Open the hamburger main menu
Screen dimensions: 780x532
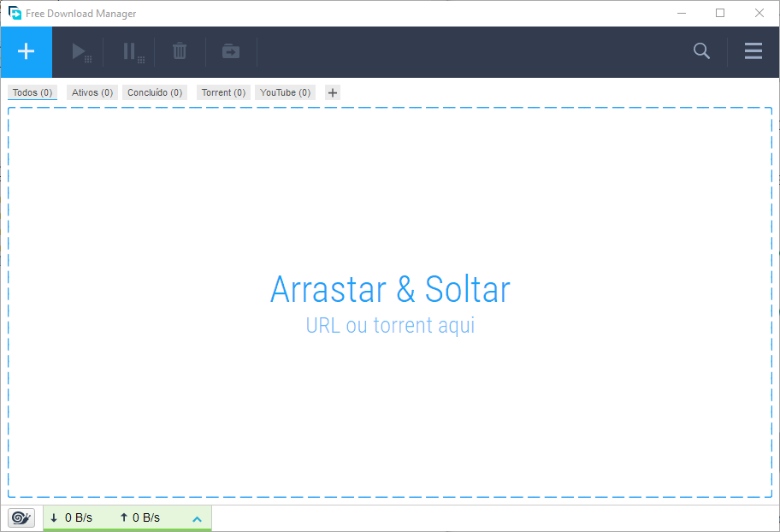coord(753,50)
